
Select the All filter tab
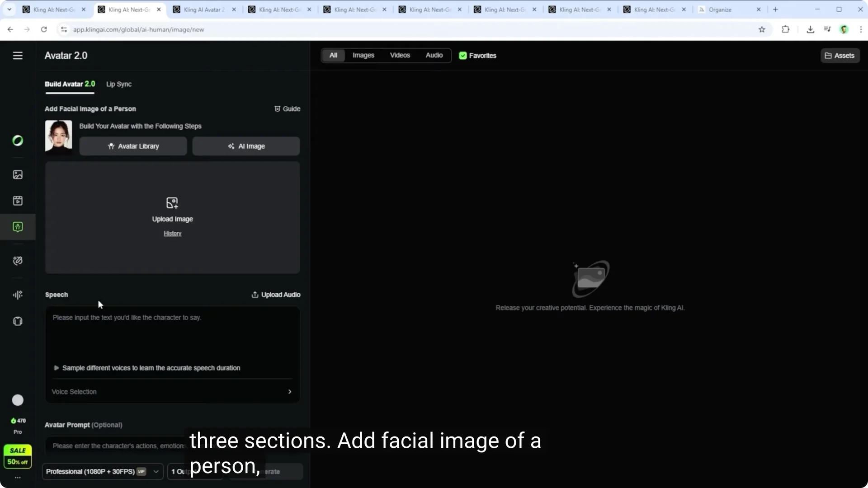pos(333,55)
